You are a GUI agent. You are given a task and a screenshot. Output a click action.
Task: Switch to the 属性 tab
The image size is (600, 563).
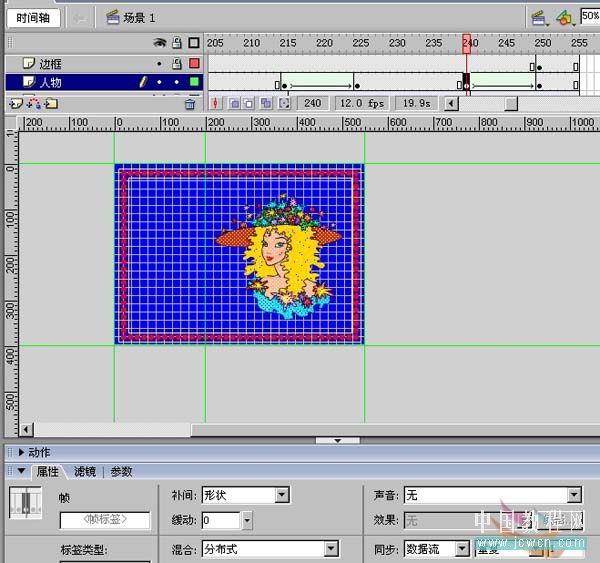click(x=47, y=472)
